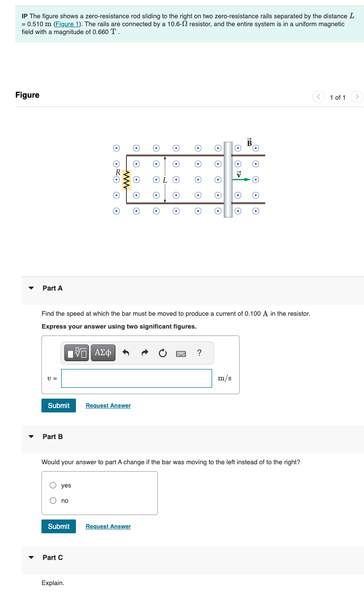
Task: Click the next figure arrow
Action: pyautogui.click(x=357, y=97)
